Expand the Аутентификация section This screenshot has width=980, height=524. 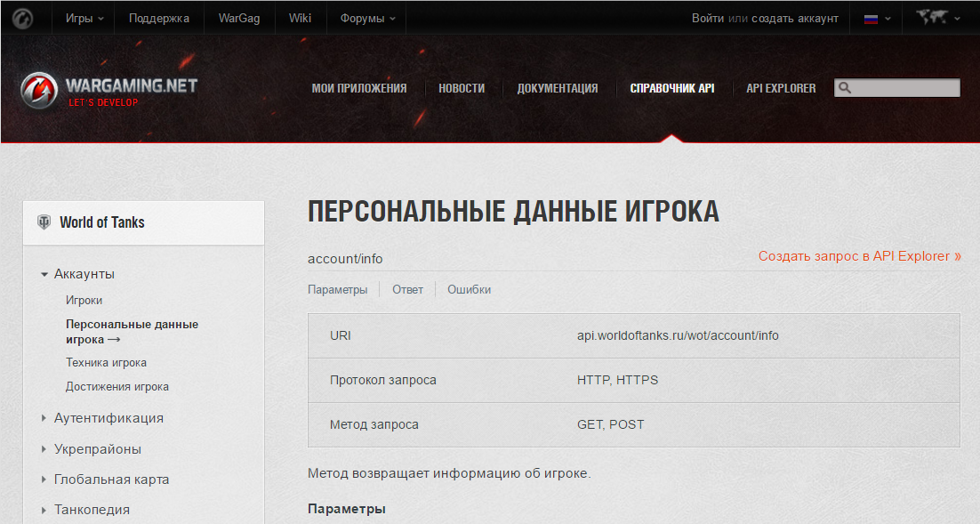pos(102,418)
